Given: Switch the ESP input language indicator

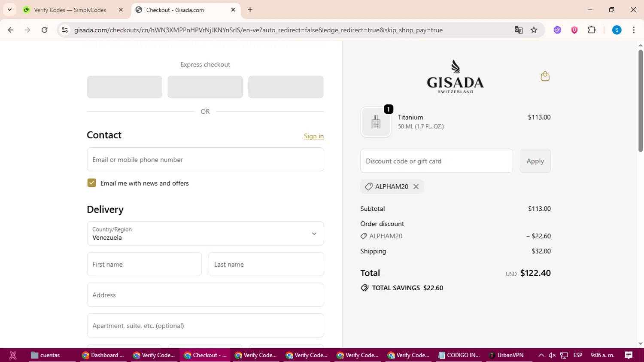Looking at the screenshot, I should (578, 355).
